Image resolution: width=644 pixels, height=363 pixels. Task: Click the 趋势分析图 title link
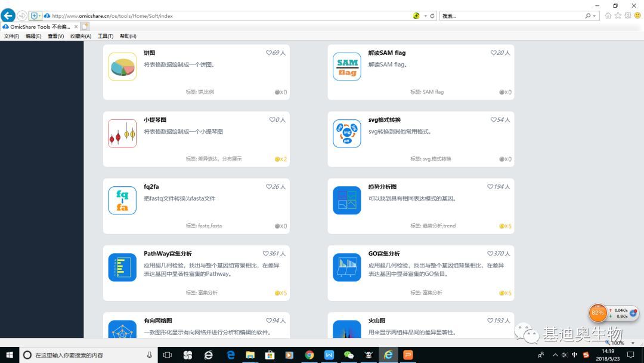pos(382,187)
